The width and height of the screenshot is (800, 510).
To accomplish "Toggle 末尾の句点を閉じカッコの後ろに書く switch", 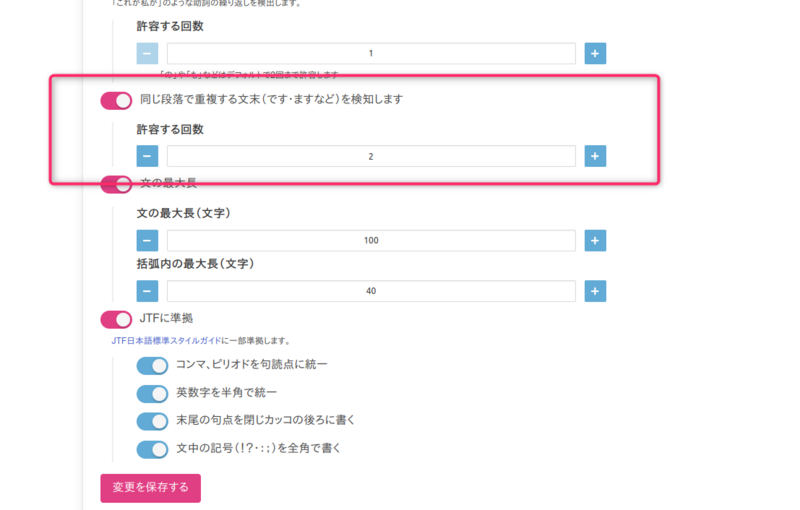I will click(x=152, y=421).
